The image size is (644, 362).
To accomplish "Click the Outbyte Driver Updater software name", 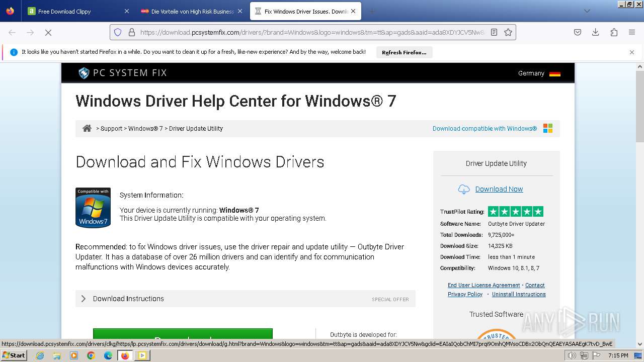I will click(516, 224).
